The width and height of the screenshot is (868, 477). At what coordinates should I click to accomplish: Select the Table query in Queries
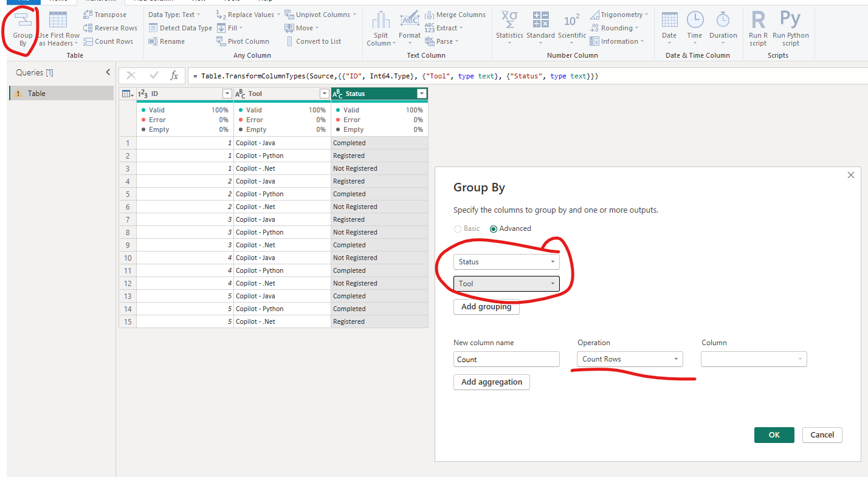pos(61,93)
